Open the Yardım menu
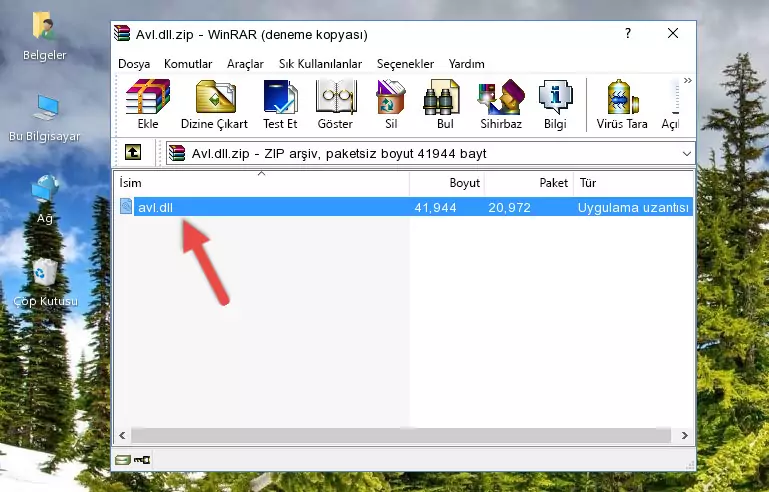The width and height of the screenshot is (769, 492). (x=466, y=64)
